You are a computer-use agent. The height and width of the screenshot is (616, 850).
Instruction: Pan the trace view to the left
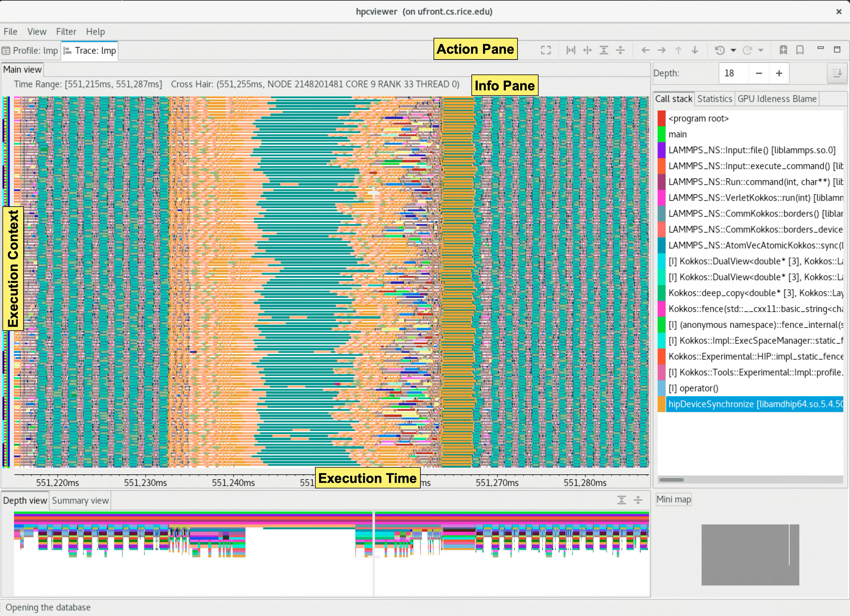click(646, 50)
